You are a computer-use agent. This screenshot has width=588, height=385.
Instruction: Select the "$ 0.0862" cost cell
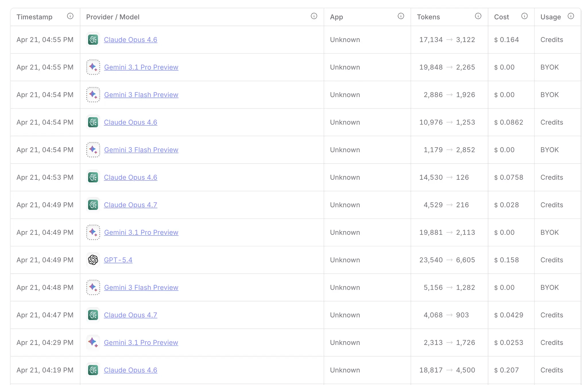[508, 122]
